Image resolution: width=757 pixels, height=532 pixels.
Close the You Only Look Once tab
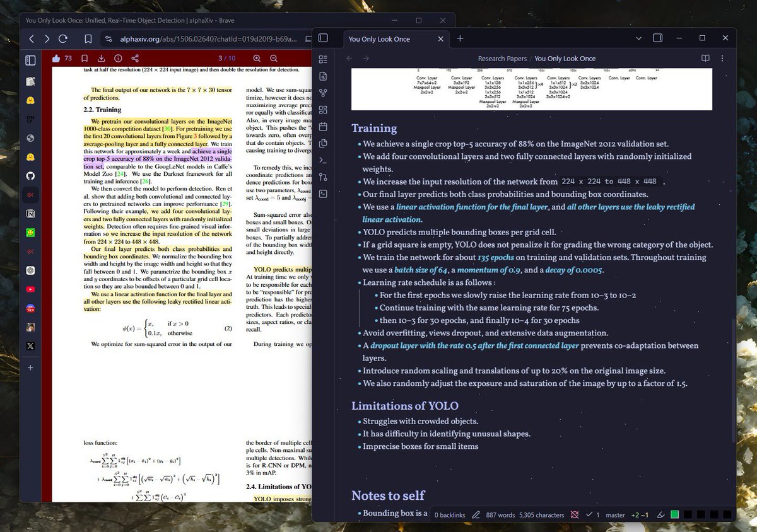(x=440, y=38)
